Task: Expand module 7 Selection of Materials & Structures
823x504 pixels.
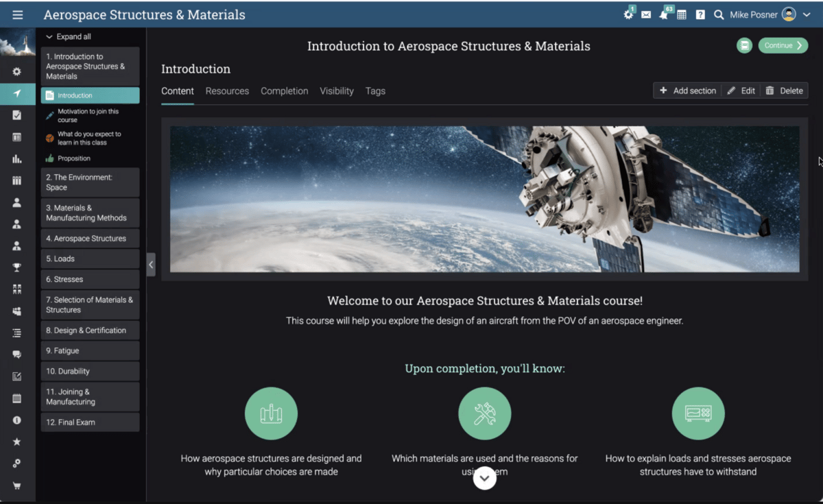Action: 90,304
